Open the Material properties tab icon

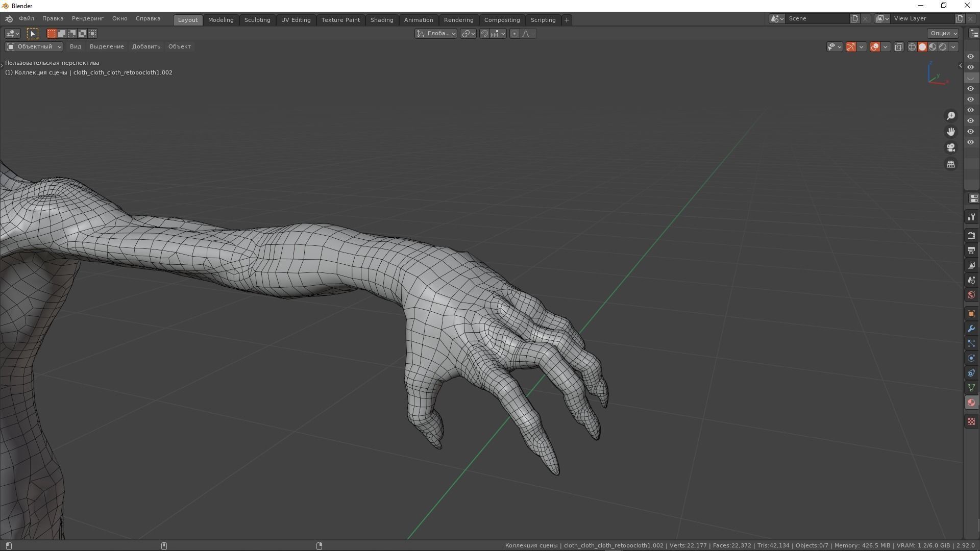[x=971, y=403]
